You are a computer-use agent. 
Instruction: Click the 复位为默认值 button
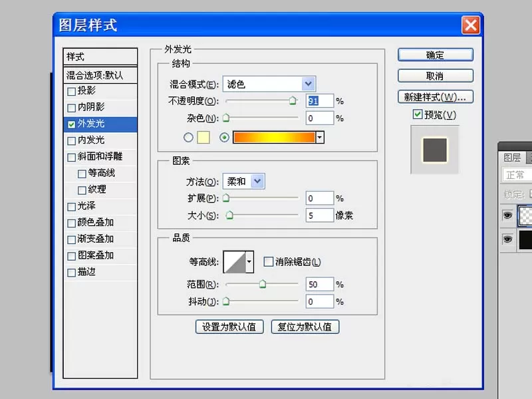pos(305,327)
